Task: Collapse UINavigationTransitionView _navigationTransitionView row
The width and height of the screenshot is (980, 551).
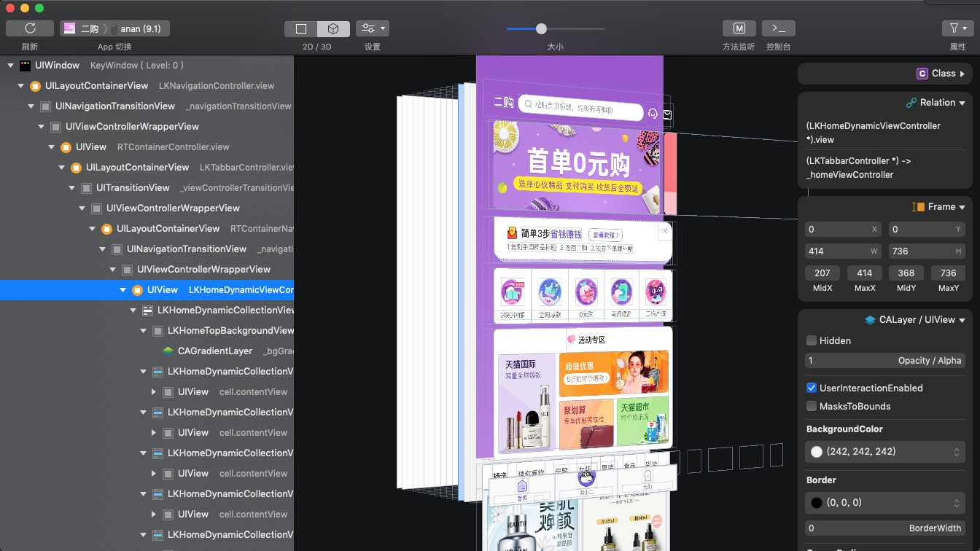Action: [31, 106]
